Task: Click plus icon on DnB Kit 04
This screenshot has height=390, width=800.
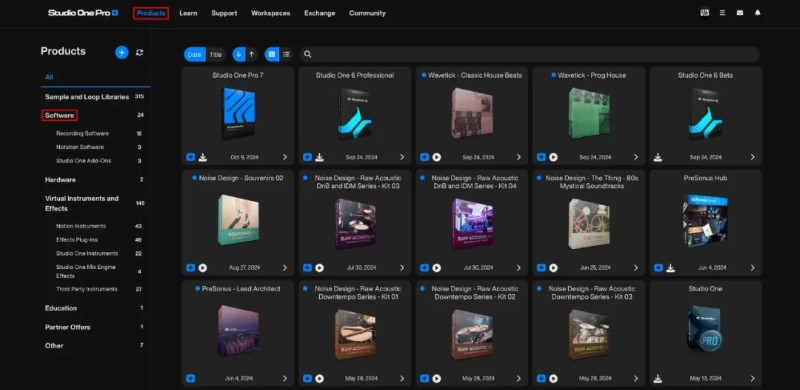Action: click(424, 267)
